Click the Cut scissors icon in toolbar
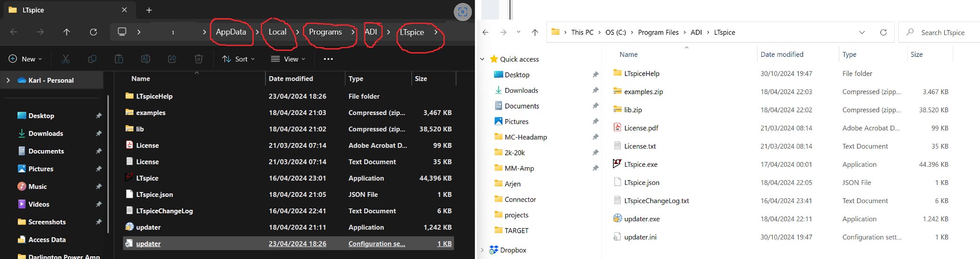980x259 pixels. (x=66, y=59)
